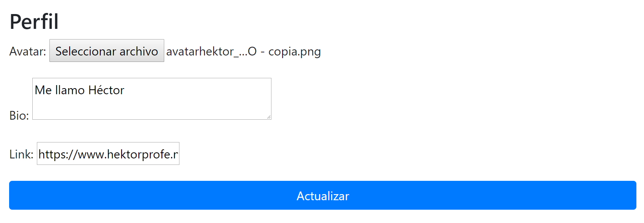The width and height of the screenshot is (644, 223).
Task: Place the cursor on the word Héctor in the Bio
Action: (106, 90)
